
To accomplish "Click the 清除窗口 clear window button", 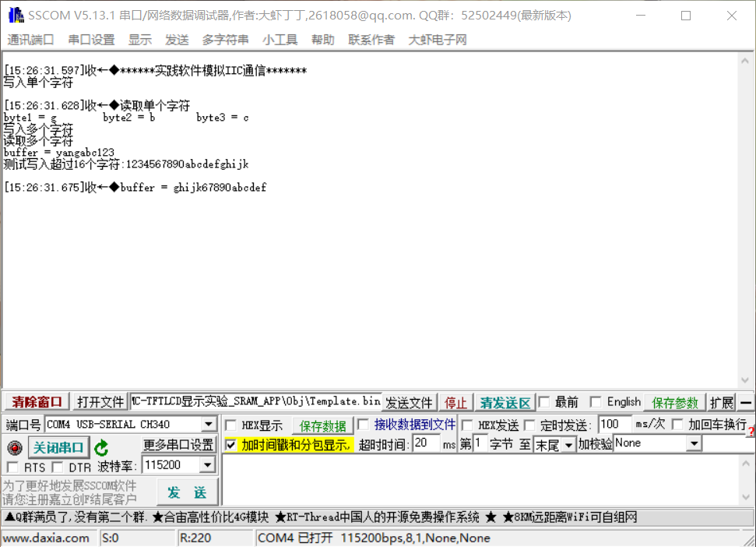I will [x=34, y=401].
